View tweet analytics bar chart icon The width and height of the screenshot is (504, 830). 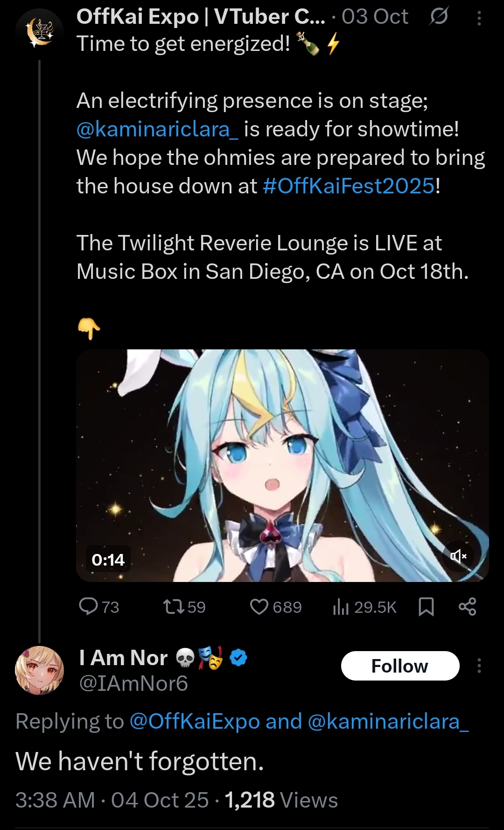pyautogui.click(x=341, y=607)
